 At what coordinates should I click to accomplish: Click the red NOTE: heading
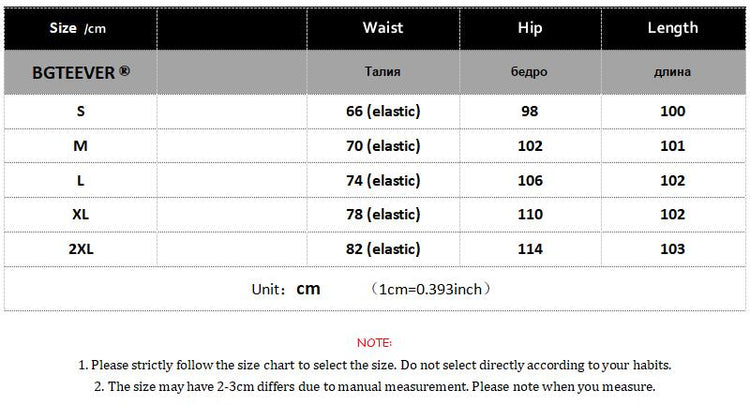pos(374,343)
